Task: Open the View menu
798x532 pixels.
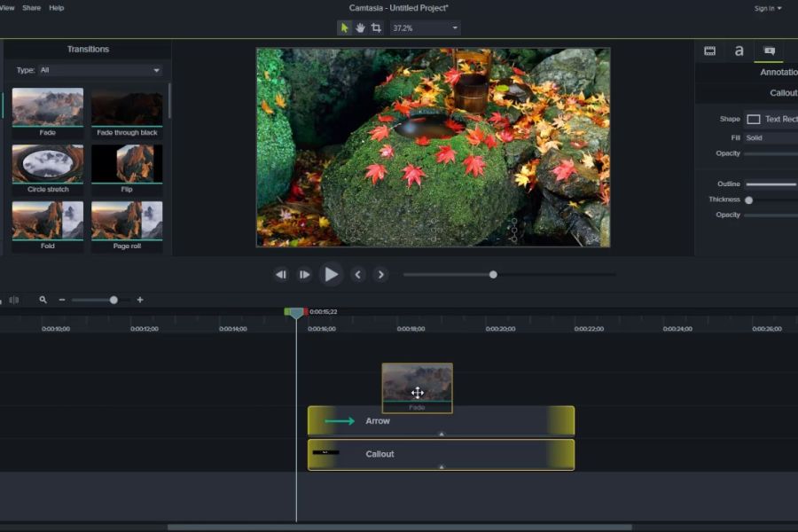Action: pos(7,8)
